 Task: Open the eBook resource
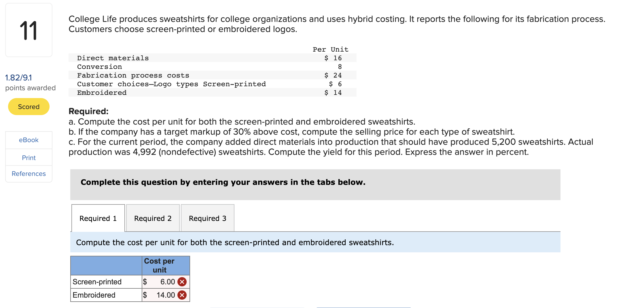pos(28,140)
